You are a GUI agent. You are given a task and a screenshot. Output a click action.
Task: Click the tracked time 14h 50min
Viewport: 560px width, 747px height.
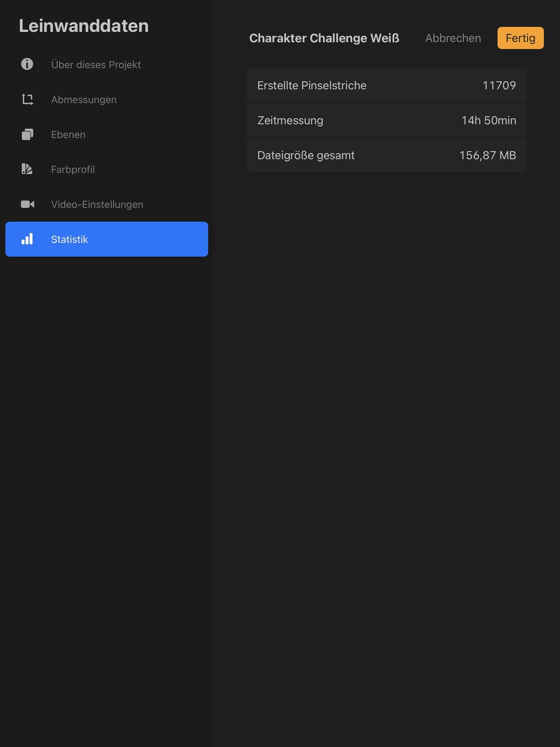point(489,120)
